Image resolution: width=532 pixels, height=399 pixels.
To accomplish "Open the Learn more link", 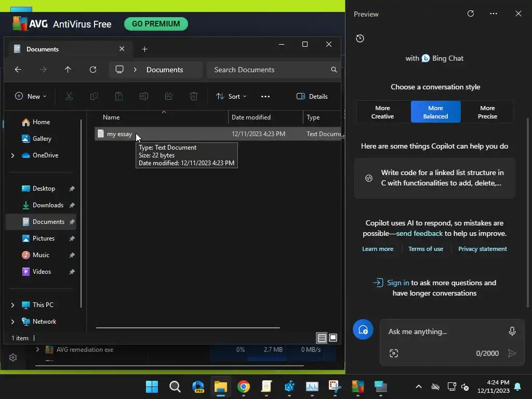I will (378, 249).
